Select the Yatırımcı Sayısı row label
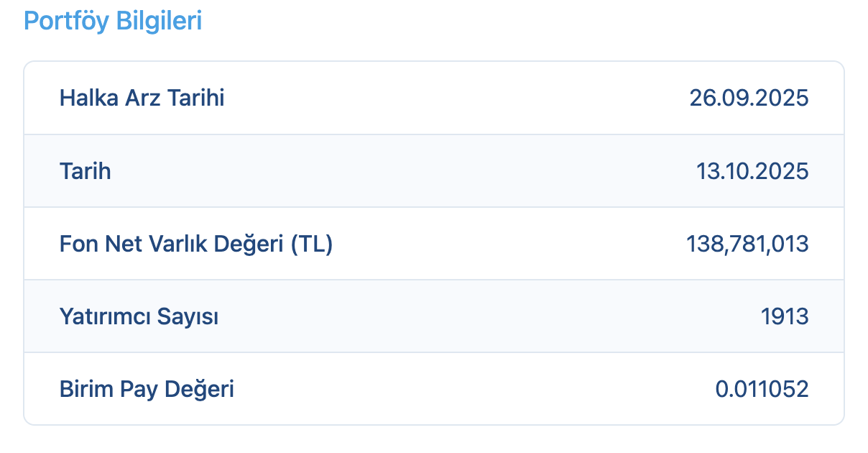This screenshot has height=453, width=868. (139, 316)
